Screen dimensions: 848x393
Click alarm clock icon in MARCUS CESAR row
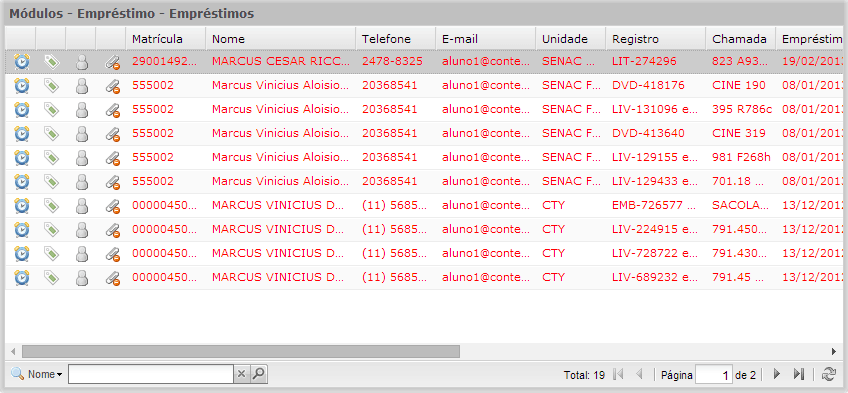pos(21,62)
